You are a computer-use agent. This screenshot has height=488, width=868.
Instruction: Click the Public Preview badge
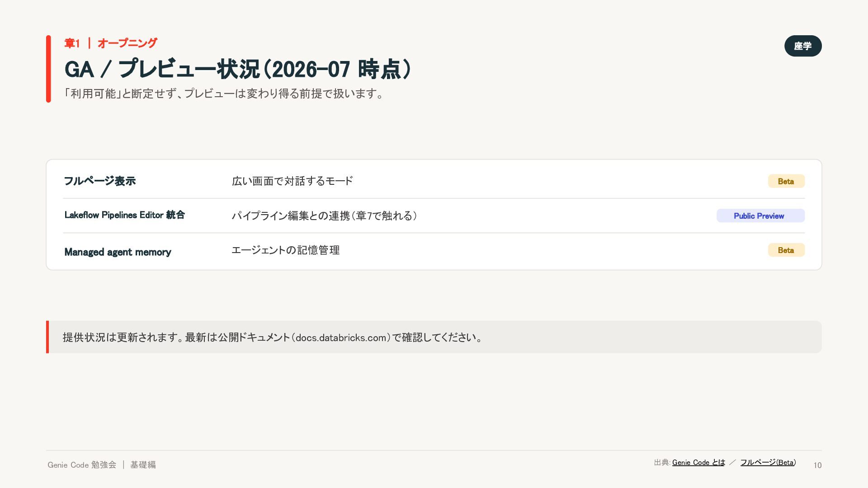(x=760, y=216)
